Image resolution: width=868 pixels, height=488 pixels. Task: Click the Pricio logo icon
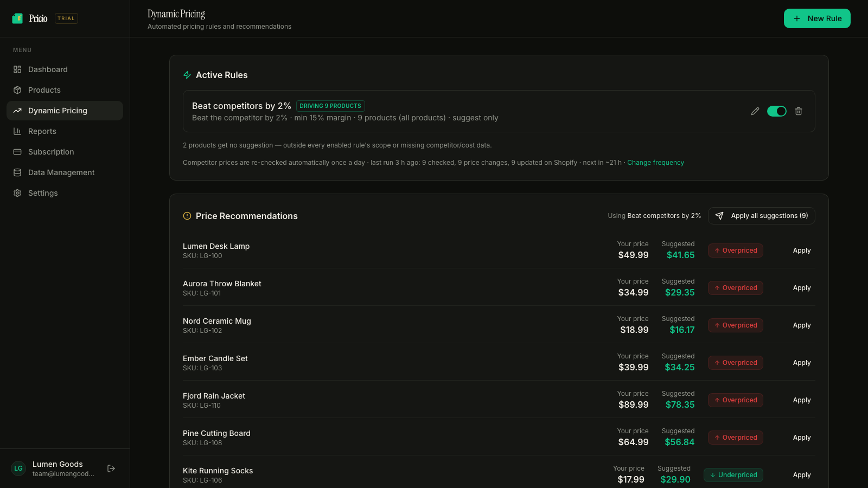tap(17, 18)
